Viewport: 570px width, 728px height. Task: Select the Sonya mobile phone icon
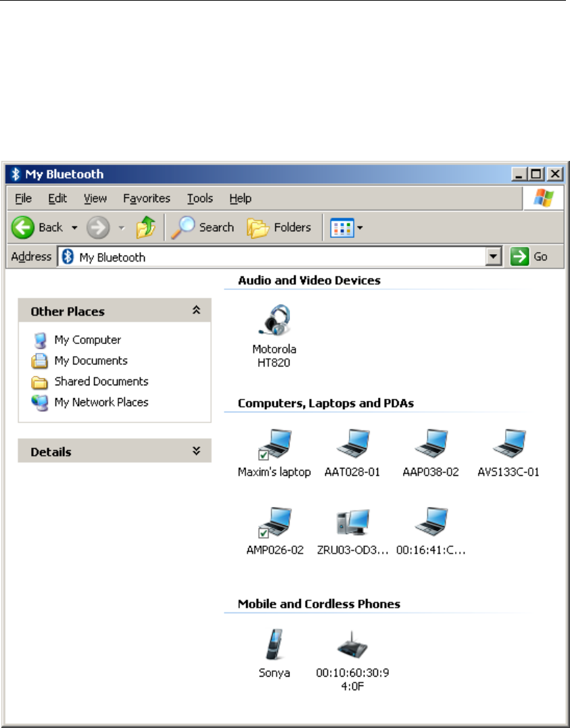(x=274, y=644)
